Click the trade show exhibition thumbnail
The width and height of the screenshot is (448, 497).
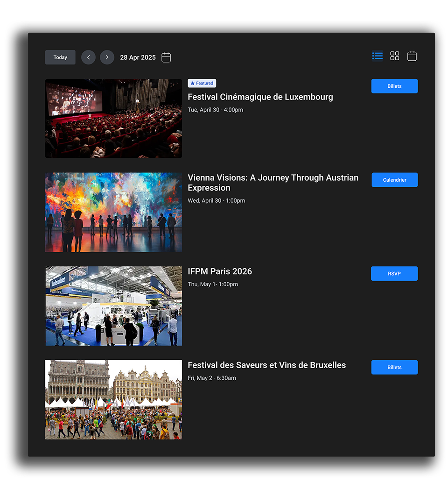[x=113, y=306]
